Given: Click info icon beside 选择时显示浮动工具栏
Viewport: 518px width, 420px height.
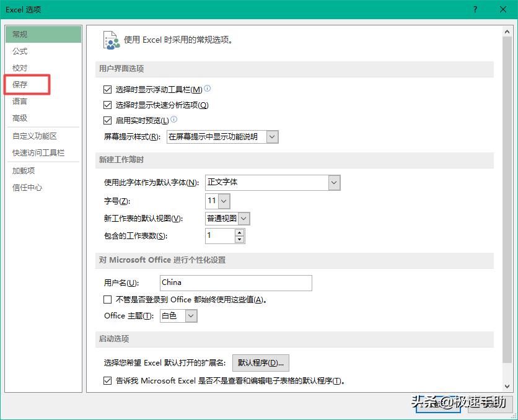Looking at the screenshot, I should [207, 88].
